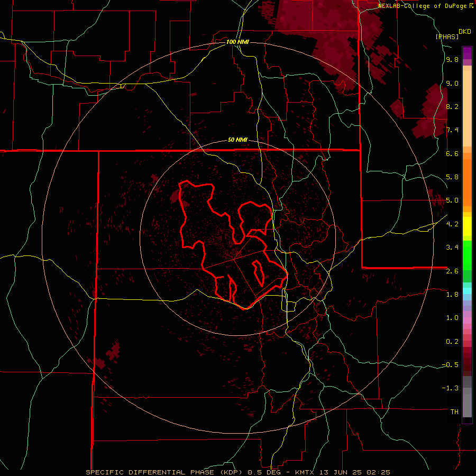Click the 7.4 value on color scale
The width and height of the screenshot is (476, 476).
(452, 130)
